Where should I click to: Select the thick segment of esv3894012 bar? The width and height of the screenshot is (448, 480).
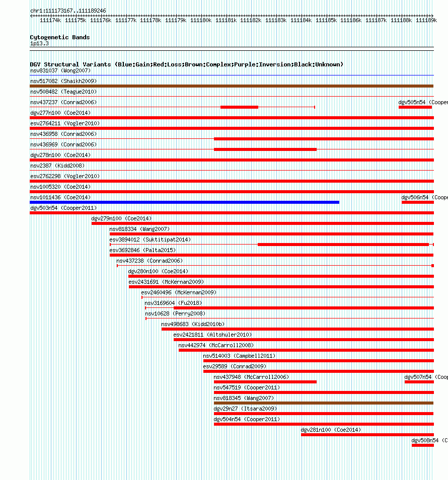point(343,245)
